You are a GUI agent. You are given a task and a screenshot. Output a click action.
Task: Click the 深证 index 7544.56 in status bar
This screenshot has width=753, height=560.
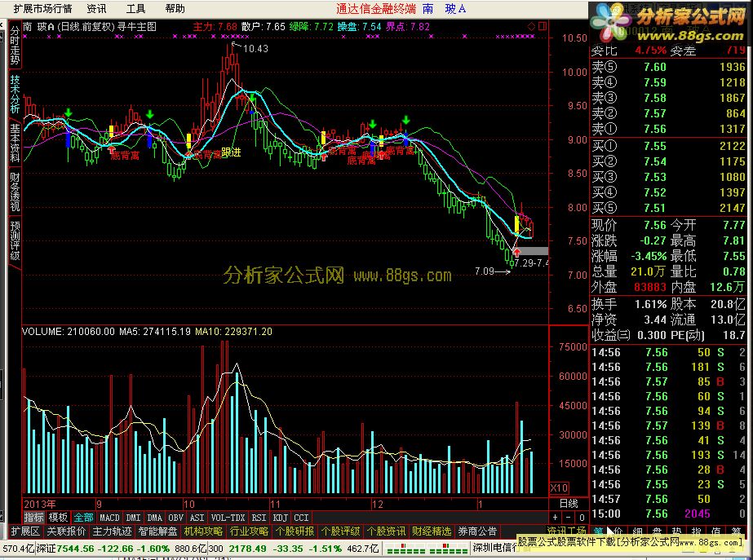pos(103,549)
